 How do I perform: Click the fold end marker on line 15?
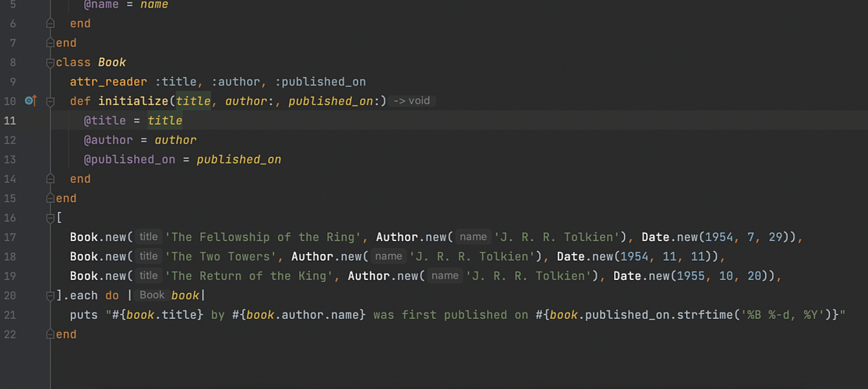coord(51,198)
